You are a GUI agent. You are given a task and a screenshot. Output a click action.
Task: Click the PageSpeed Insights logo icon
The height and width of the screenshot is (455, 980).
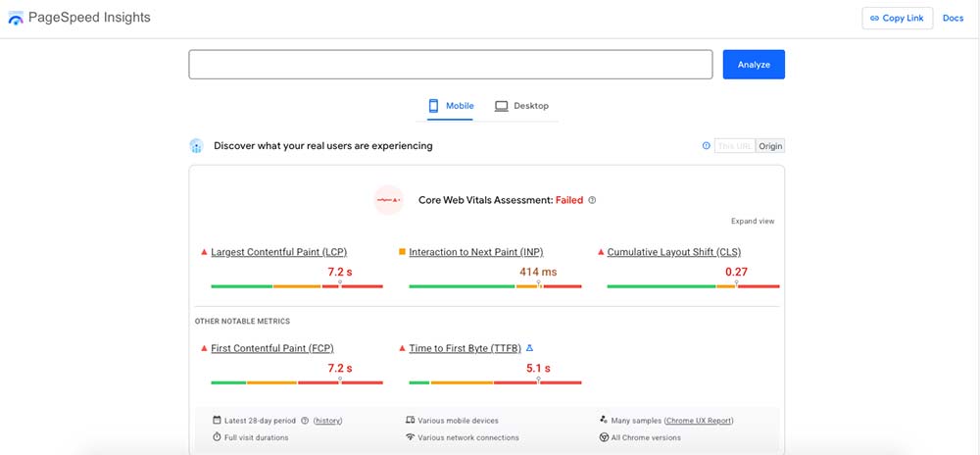17,19
